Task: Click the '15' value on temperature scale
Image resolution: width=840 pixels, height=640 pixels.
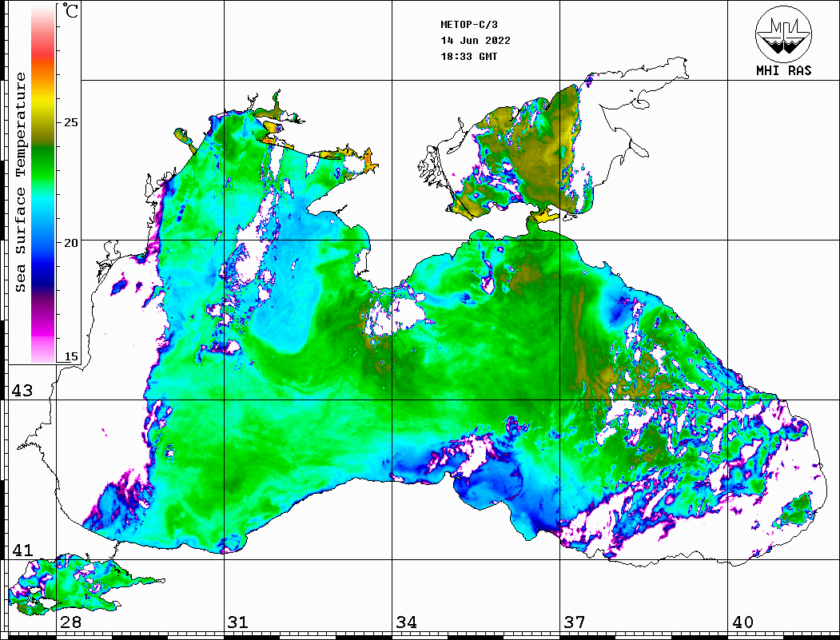Action: 70,356
